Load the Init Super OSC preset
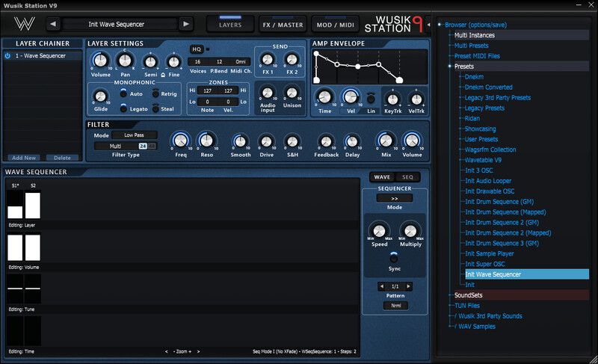 484,264
